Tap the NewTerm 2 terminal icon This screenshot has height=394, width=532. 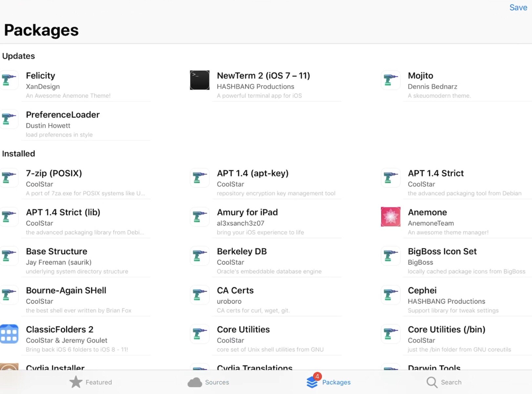click(x=199, y=80)
